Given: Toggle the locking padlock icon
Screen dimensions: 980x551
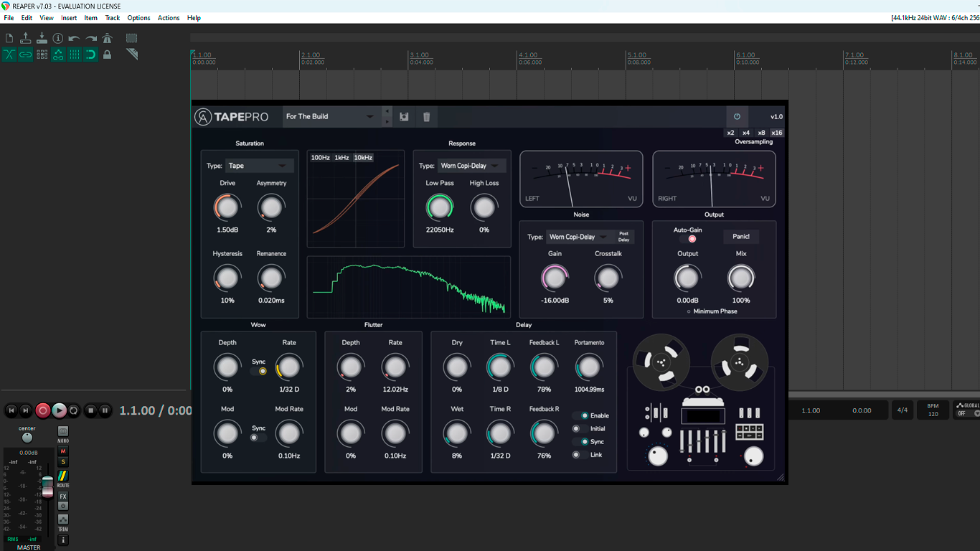Looking at the screenshot, I should [x=107, y=55].
